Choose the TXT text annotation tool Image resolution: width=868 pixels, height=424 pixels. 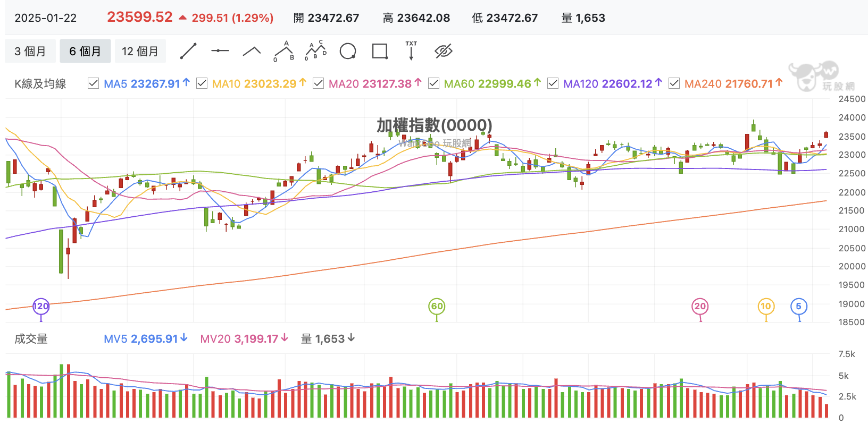411,50
